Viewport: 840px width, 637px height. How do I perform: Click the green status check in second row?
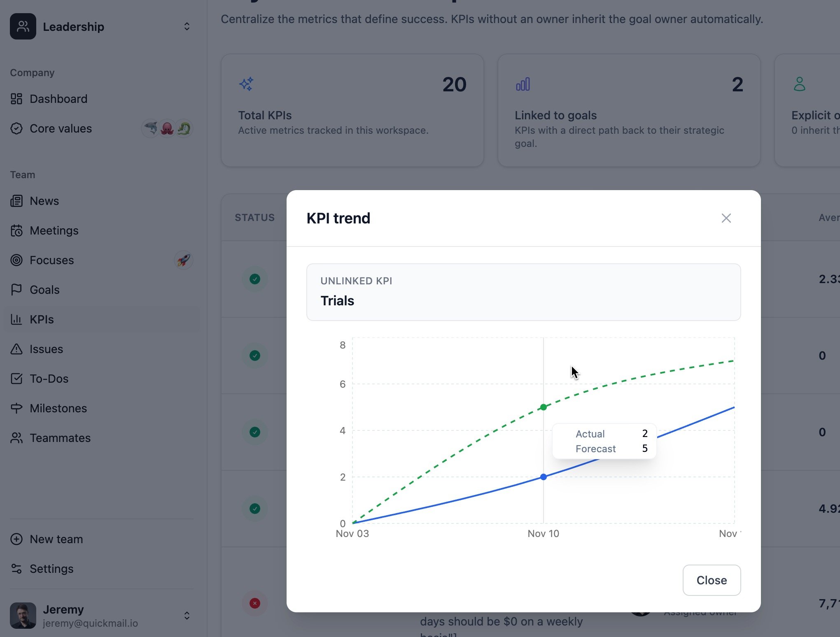click(255, 356)
